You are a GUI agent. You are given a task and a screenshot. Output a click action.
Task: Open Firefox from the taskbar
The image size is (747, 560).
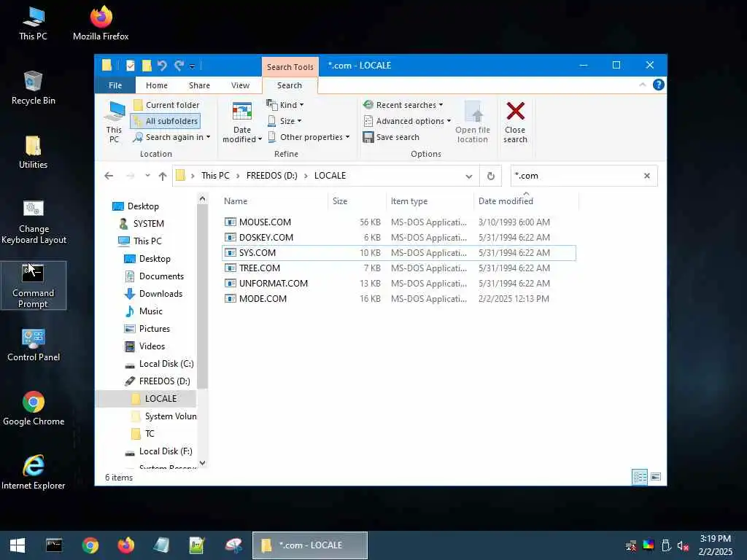(x=125, y=545)
